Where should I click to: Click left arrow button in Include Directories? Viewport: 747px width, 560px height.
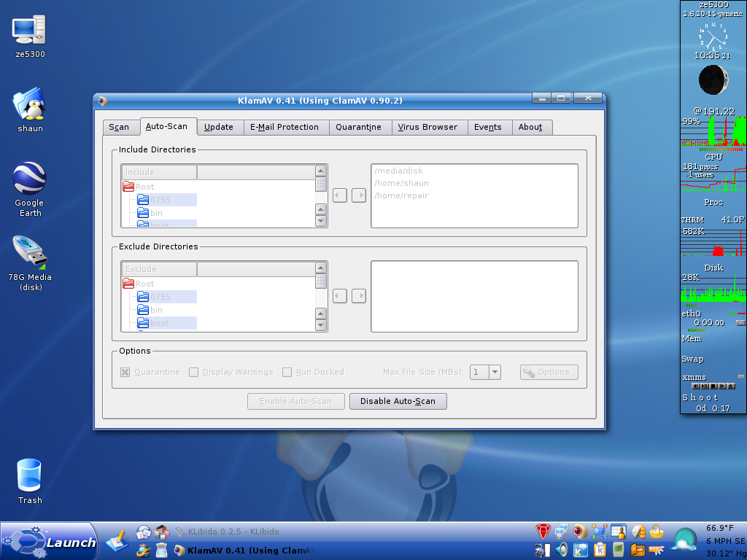340,195
